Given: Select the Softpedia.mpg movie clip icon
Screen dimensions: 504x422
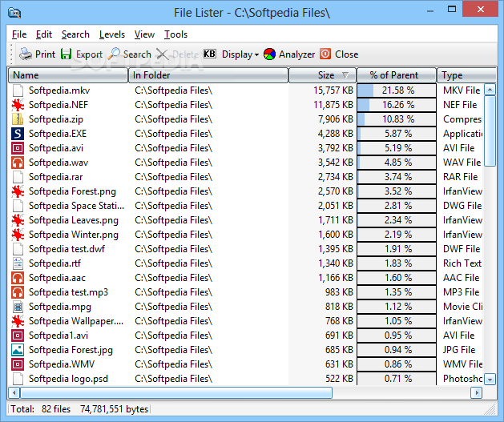Looking at the screenshot, I should [18, 307].
